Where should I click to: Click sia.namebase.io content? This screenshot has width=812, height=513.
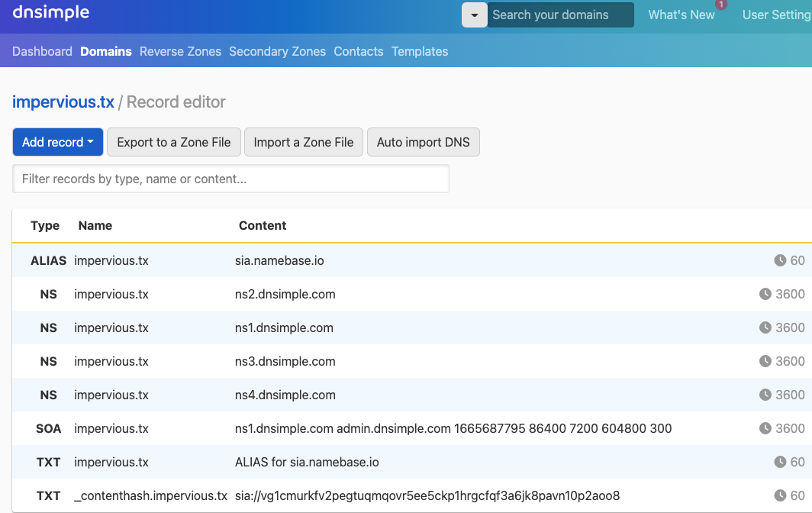tap(279, 260)
